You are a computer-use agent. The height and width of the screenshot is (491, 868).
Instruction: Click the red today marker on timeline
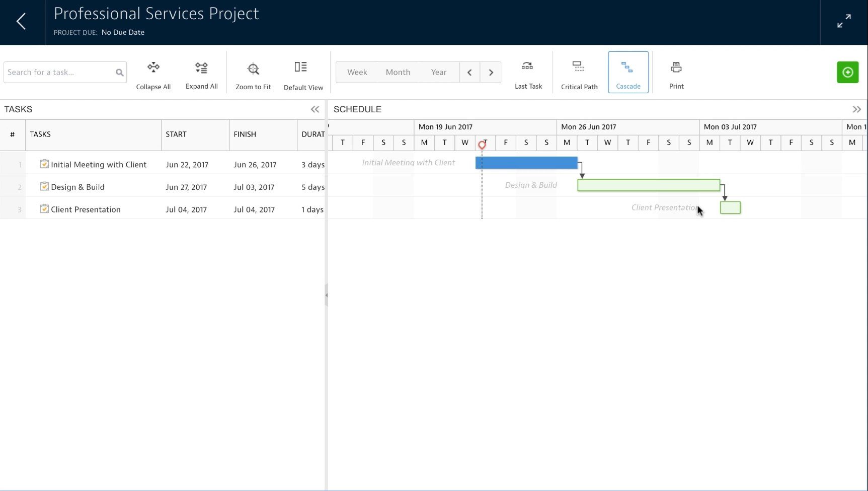(x=482, y=145)
